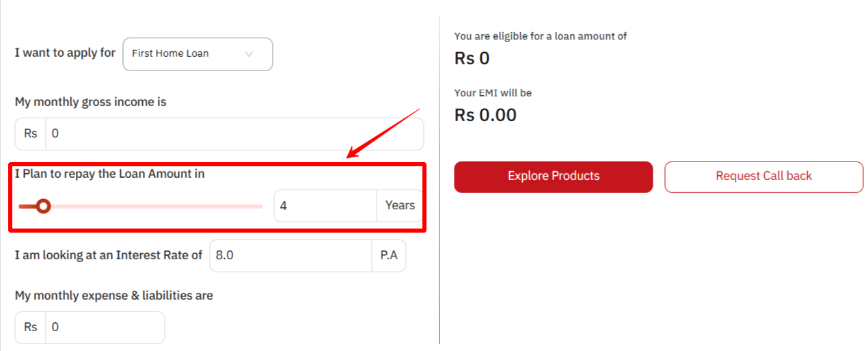
Task: Click the Rs prefix beside gross income
Action: [x=31, y=134]
